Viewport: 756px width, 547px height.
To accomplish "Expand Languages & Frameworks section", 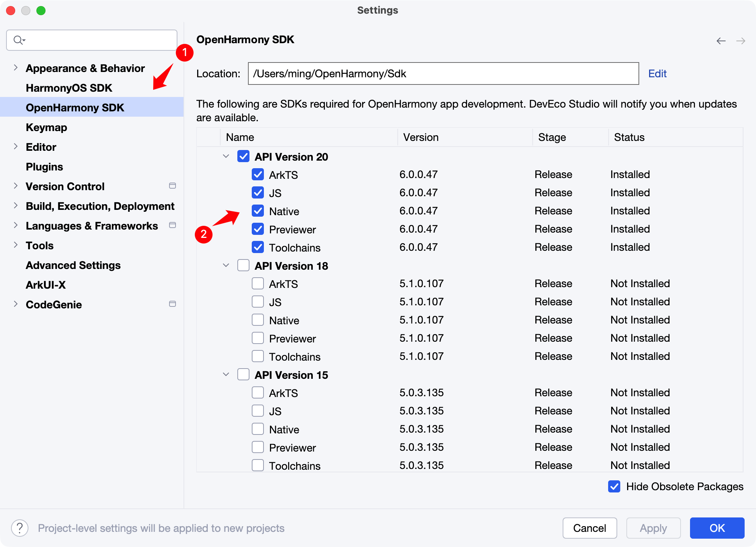I will pyautogui.click(x=16, y=225).
